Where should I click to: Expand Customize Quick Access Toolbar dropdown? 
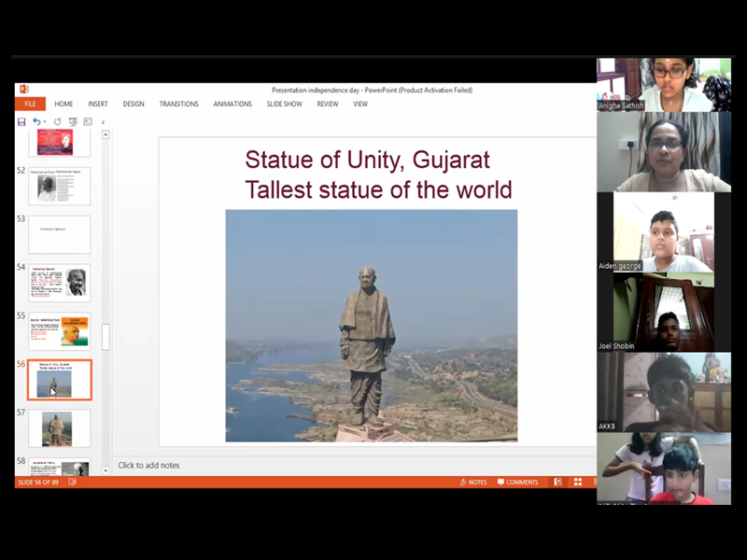pos(103,122)
